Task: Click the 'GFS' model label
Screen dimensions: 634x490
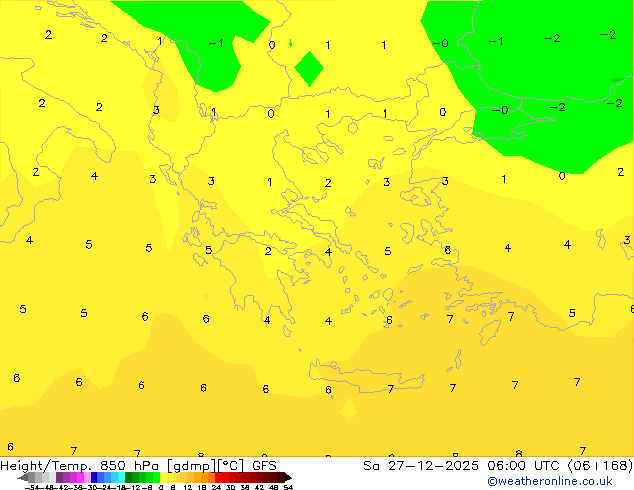Action: coord(264,466)
